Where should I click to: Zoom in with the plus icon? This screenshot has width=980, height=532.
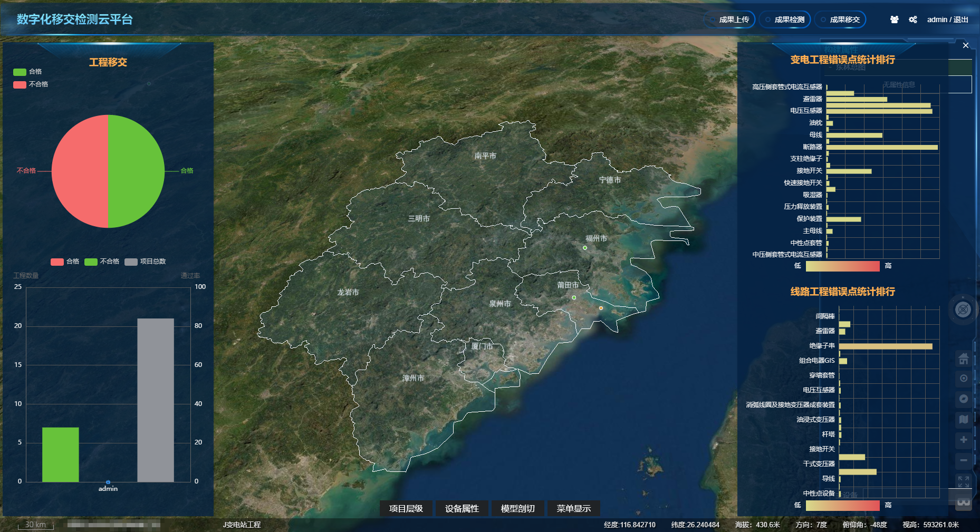pyautogui.click(x=963, y=440)
